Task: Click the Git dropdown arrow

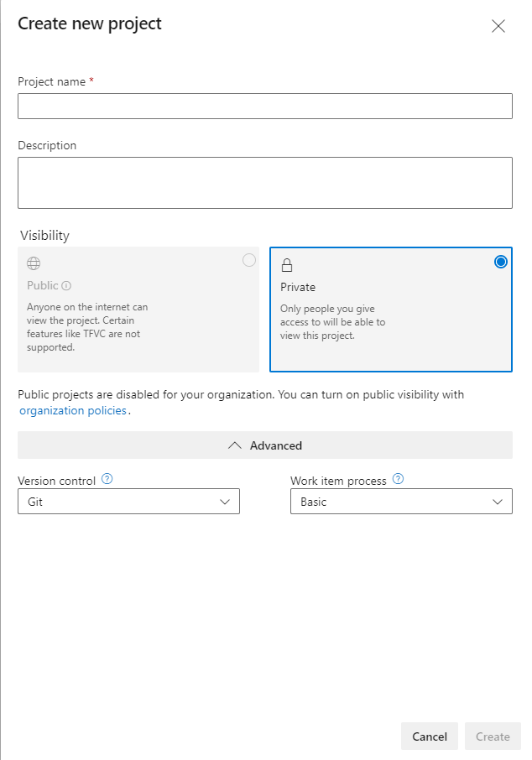Action: [x=225, y=502]
